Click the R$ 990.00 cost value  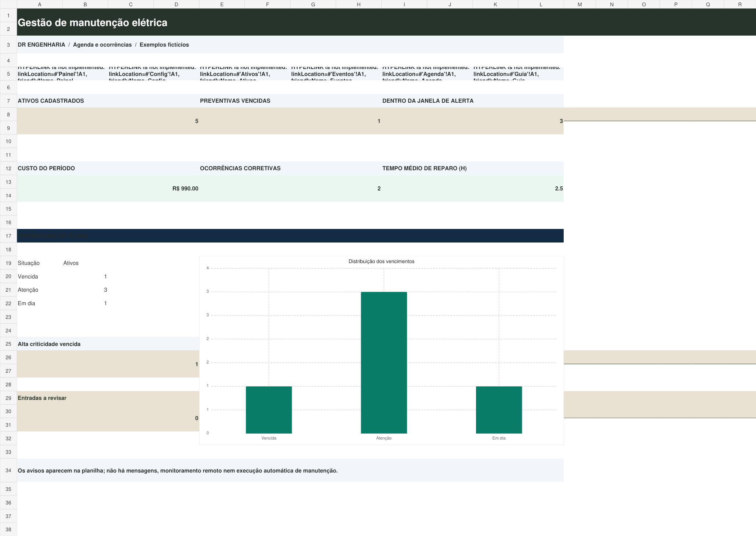pyautogui.click(x=185, y=189)
